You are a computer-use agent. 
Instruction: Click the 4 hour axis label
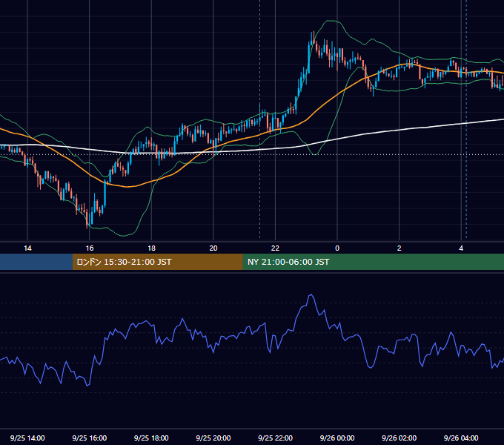tap(461, 248)
